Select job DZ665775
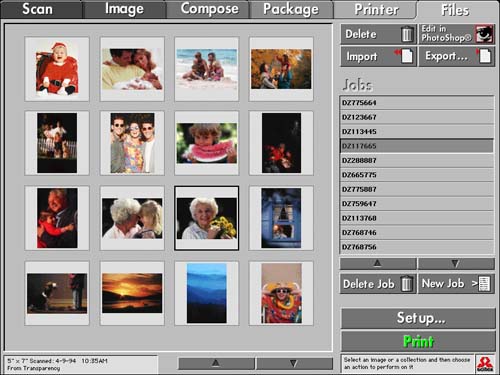500x375 pixels. [x=417, y=175]
